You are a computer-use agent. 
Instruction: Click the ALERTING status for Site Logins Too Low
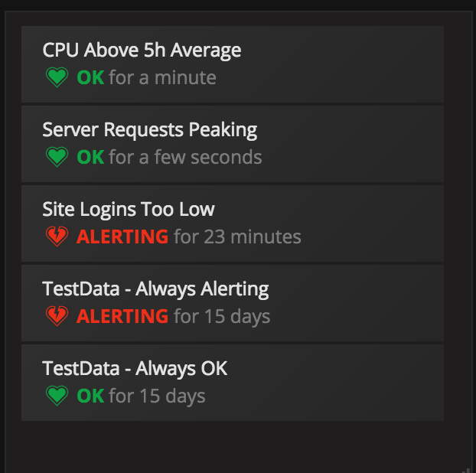coord(122,236)
